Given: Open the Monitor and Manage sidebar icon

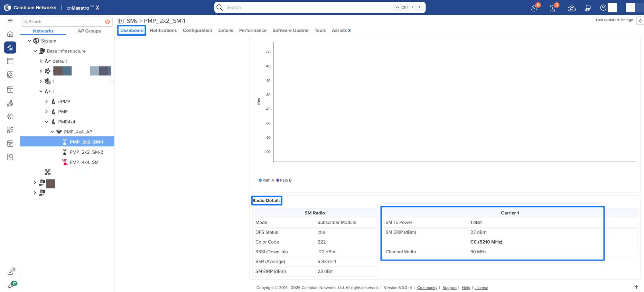Looking at the screenshot, I should coord(10,47).
